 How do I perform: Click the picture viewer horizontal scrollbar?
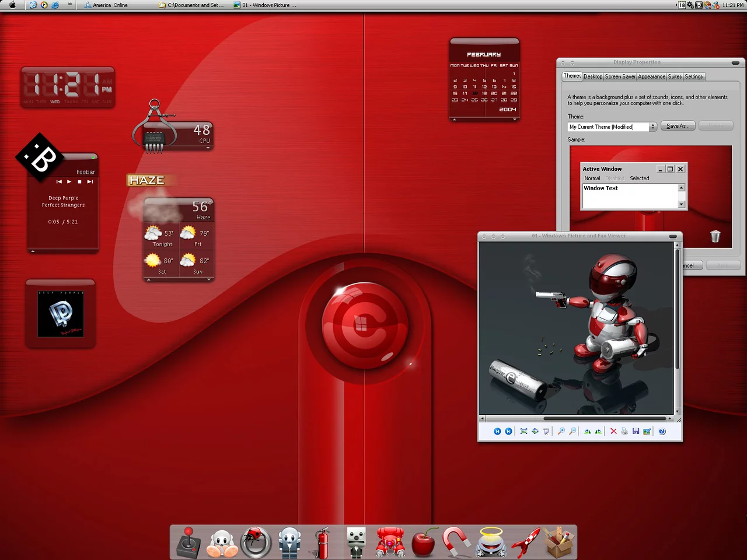[x=604, y=418]
